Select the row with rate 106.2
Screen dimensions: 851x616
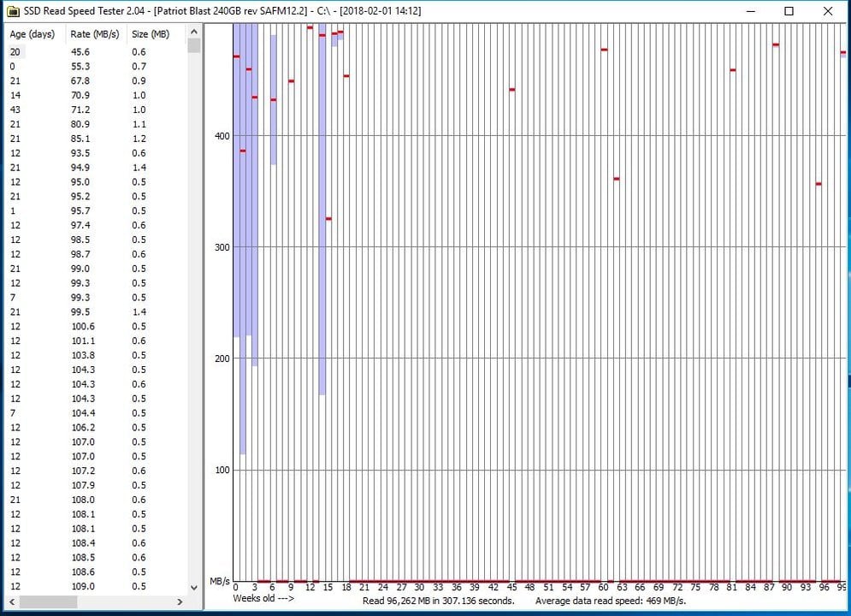(x=96, y=428)
